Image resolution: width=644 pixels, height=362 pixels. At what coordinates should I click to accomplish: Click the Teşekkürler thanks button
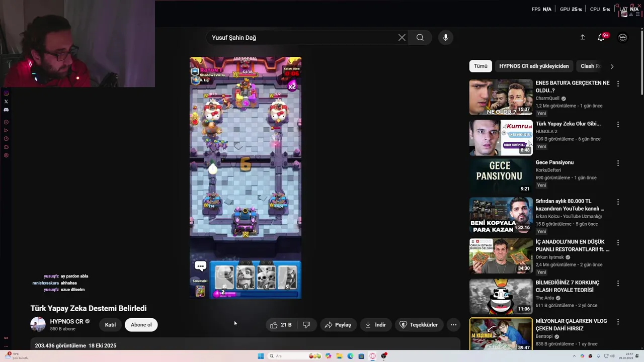[419, 325]
